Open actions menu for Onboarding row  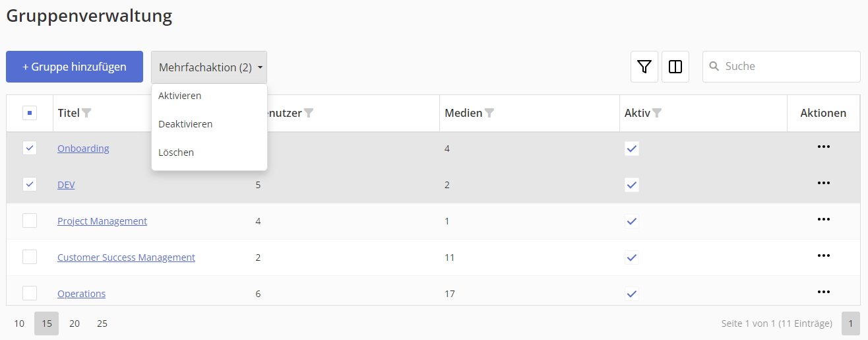823,147
